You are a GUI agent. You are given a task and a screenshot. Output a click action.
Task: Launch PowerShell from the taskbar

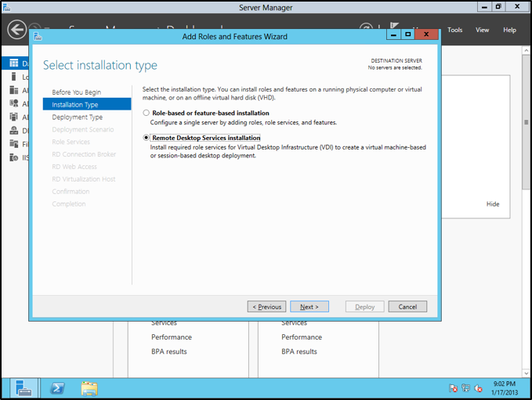[x=57, y=388]
